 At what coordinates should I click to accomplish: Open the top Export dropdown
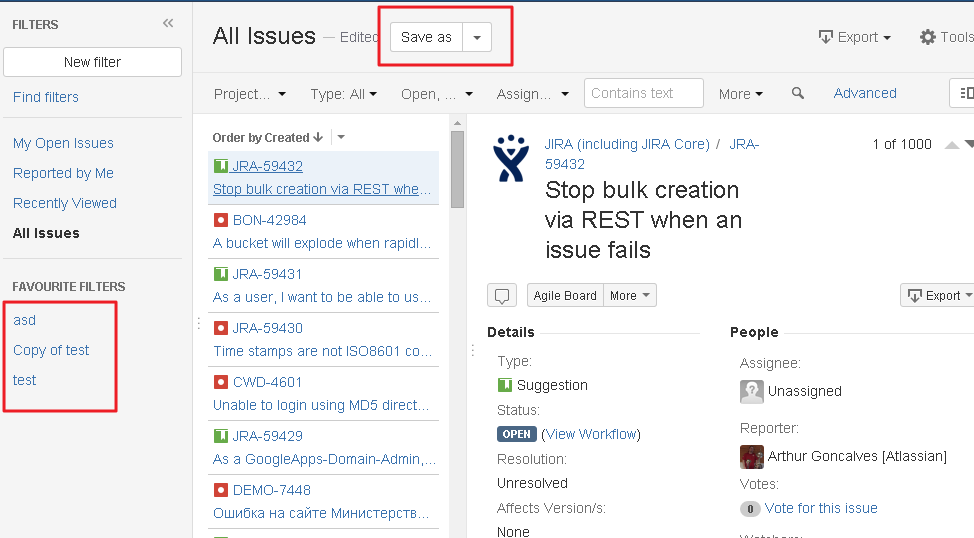pos(855,37)
